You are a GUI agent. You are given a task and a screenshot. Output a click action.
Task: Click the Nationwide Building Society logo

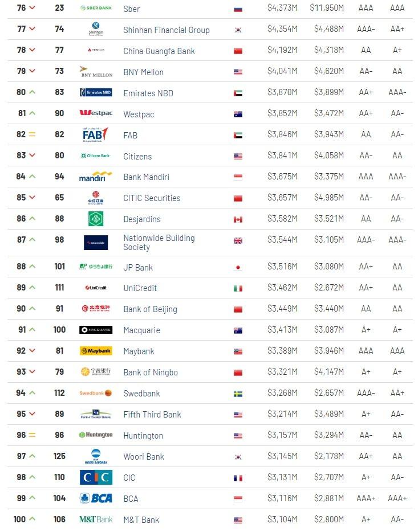tap(96, 243)
